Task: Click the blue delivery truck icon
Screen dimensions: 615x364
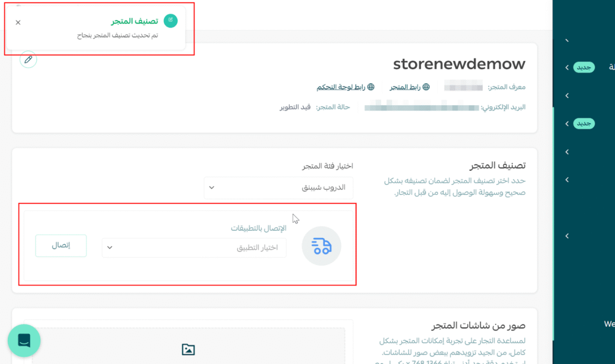Action: pyautogui.click(x=321, y=246)
